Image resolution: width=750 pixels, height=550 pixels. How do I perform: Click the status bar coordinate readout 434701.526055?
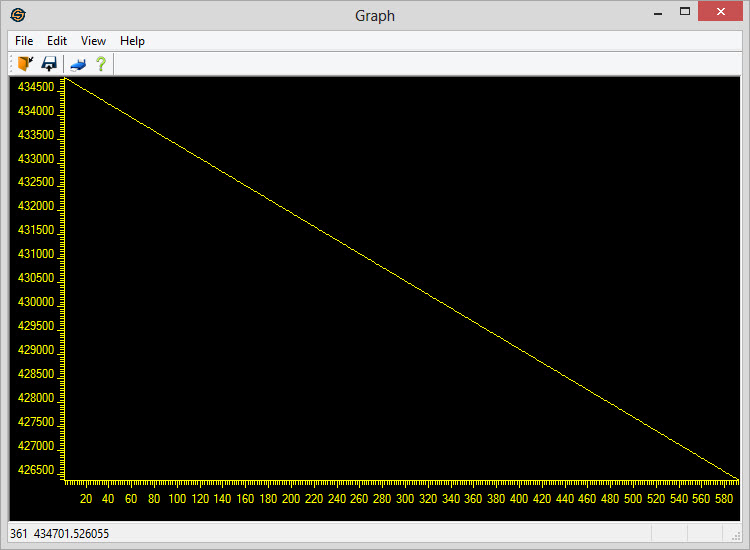coord(72,534)
